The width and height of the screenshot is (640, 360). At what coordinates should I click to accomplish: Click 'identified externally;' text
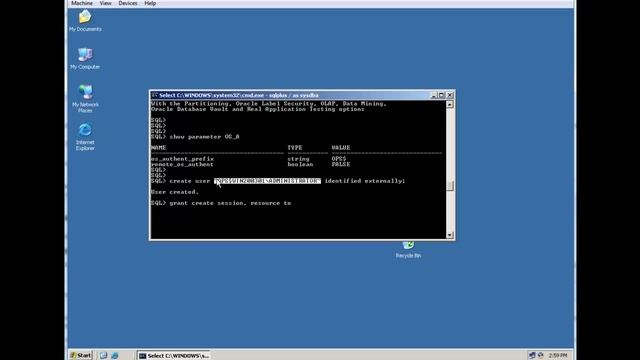point(365,181)
